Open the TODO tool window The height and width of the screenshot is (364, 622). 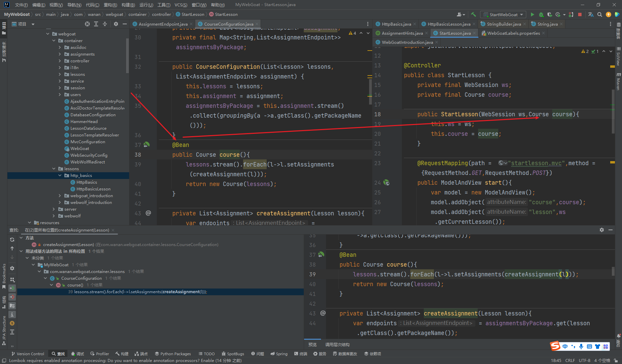(207, 354)
